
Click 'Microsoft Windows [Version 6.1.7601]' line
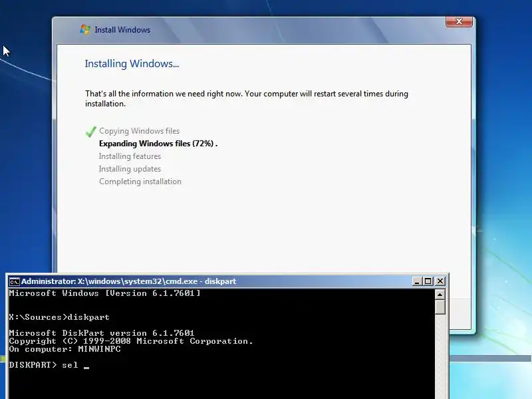pos(104,293)
